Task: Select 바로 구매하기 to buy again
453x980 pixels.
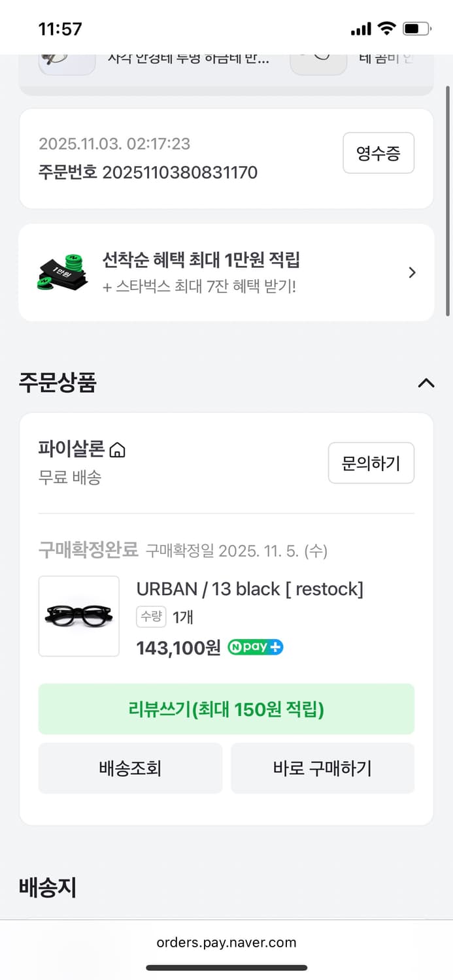Action: [323, 768]
